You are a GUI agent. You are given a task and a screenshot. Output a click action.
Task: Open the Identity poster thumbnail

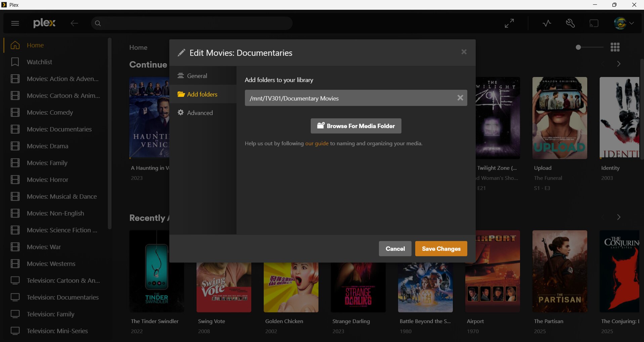(619, 118)
